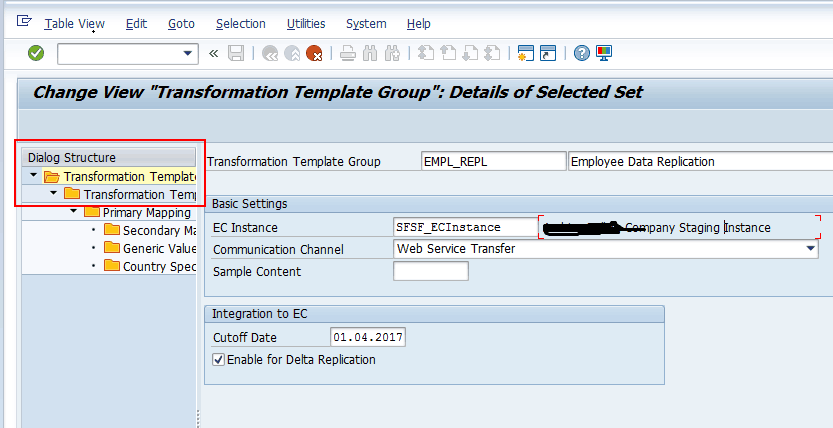Click the Customize Local Layout monitor icon
This screenshot has width=833, height=428.
[x=604, y=53]
